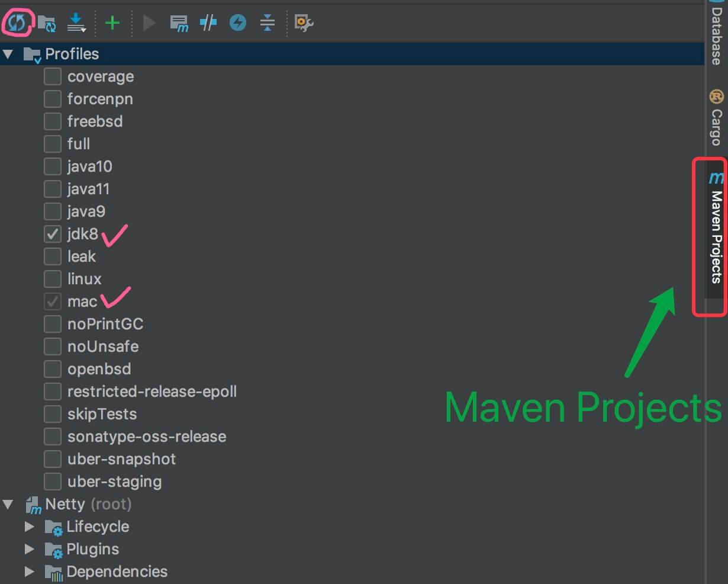Viewport: 728px width, 584px height.
Task: Click the 'skipTests' profile name
Action: (102, 414)
